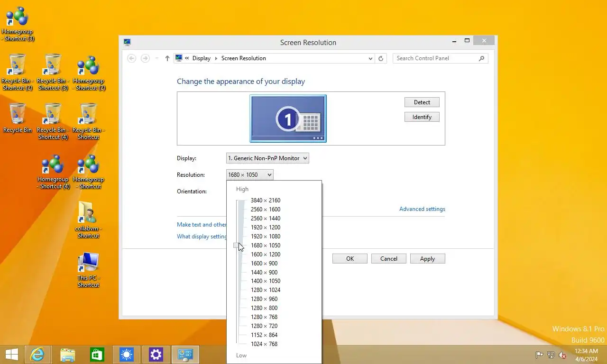
Task: Select the Homegroup - Shortcut desktop icon
Action: click(89, 172)
